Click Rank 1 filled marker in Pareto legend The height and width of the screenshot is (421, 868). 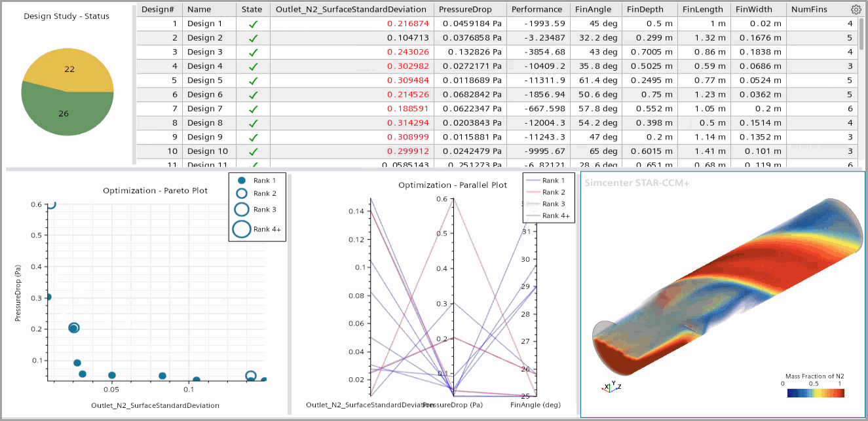[x=241, y=180]
